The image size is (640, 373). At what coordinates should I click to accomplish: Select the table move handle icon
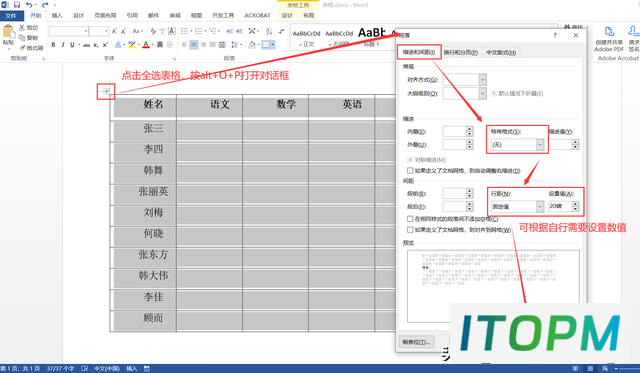pyautogui.click(x=106, y=91)
